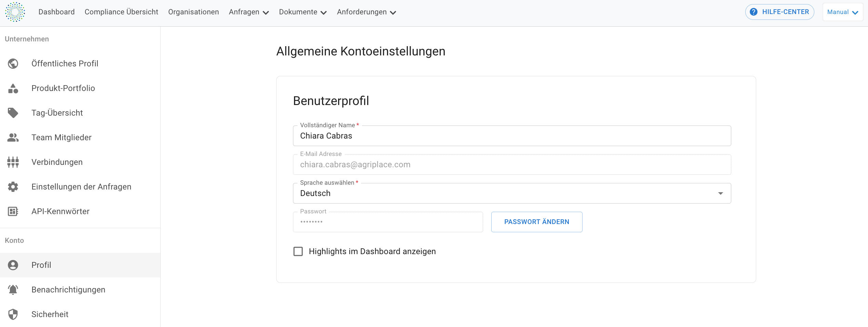Click the people icon for Team Mitglieder
This screenshot has height=327, width=868.
pyautogui.click(x=13, y=138)
